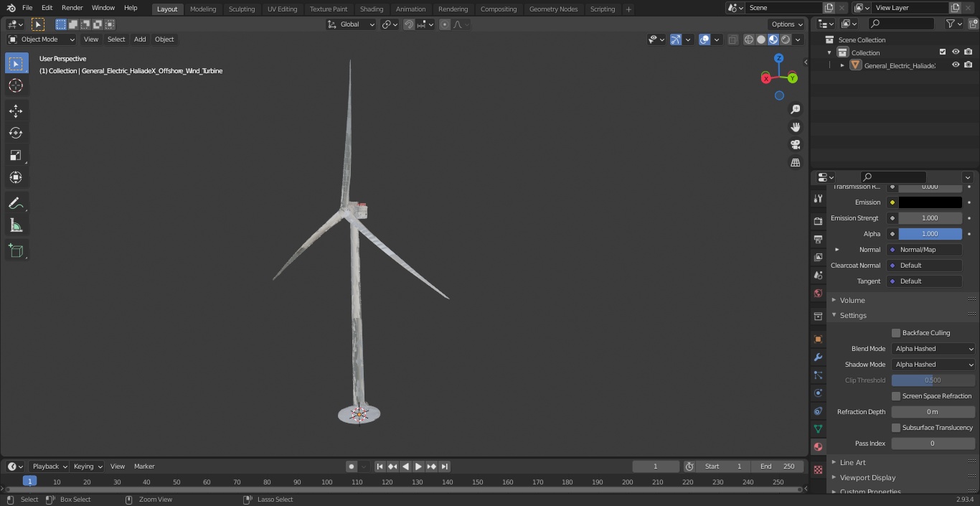Select the Measure tool

(x=16, y=225)
